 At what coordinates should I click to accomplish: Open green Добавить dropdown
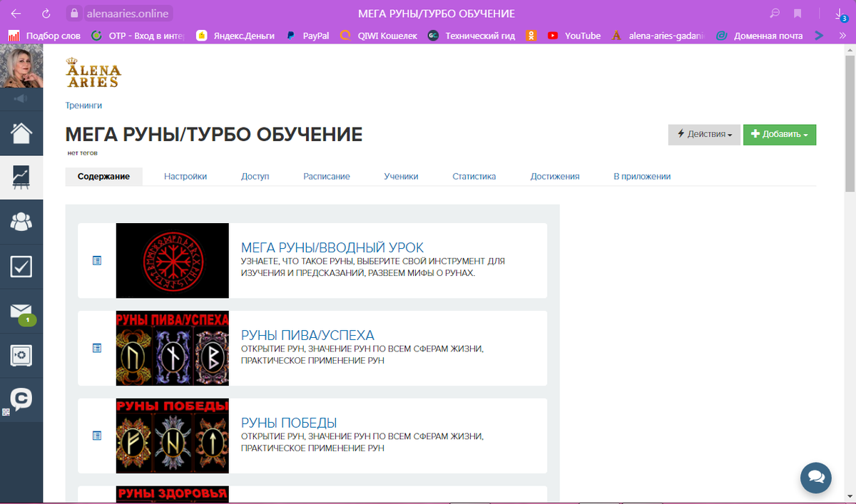pos(780,135)
